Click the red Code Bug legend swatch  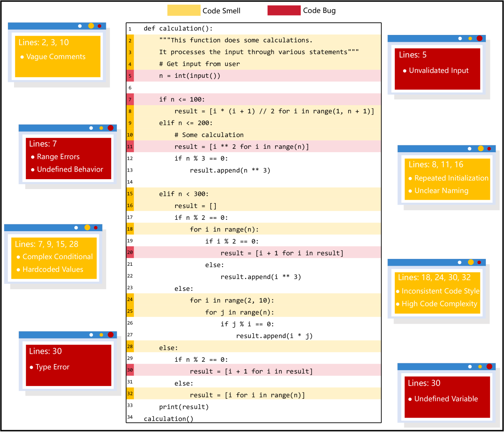point(284,10)
